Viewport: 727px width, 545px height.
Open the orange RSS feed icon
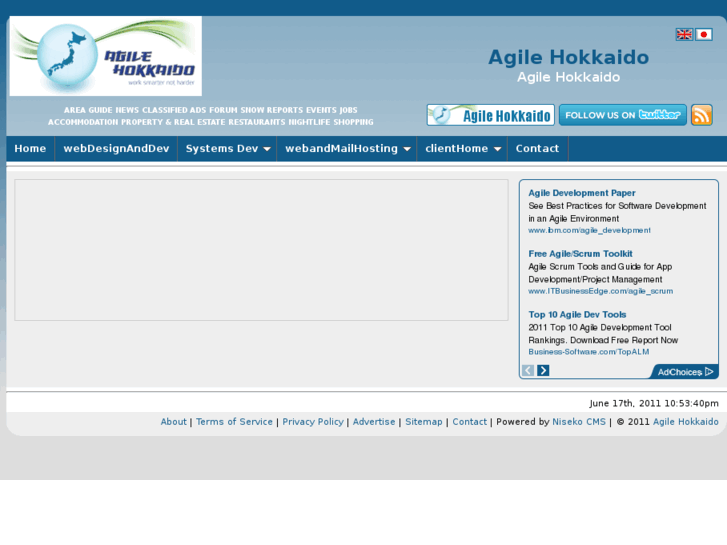pos(701,115)
